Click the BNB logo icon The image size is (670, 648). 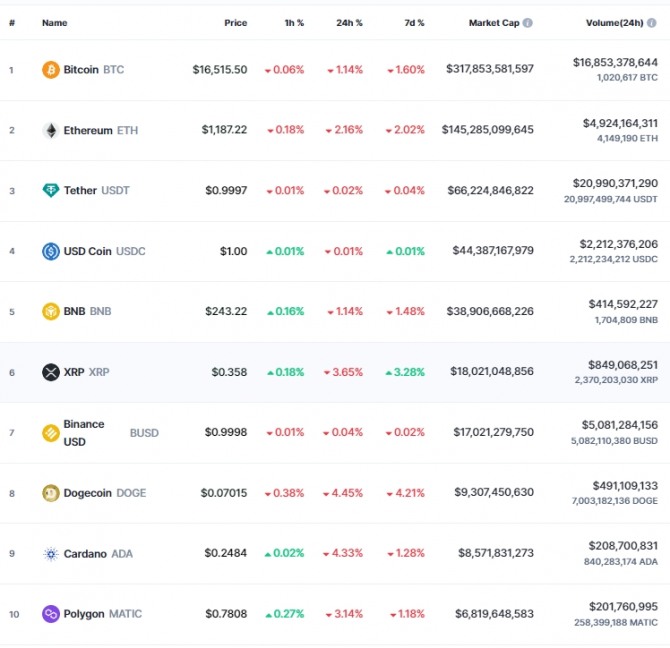(x=50, y=311)
